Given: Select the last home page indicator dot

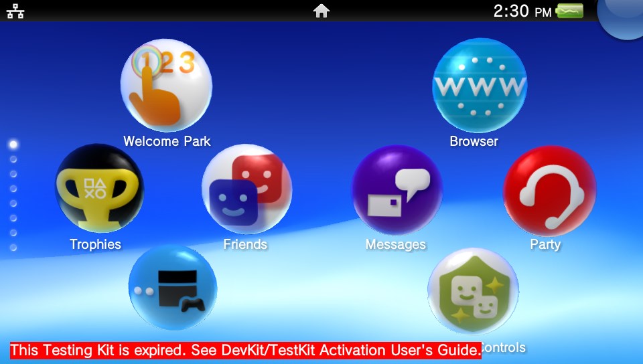Looking at the screenshot, I should pyautogui.click(x=13, y=248).
